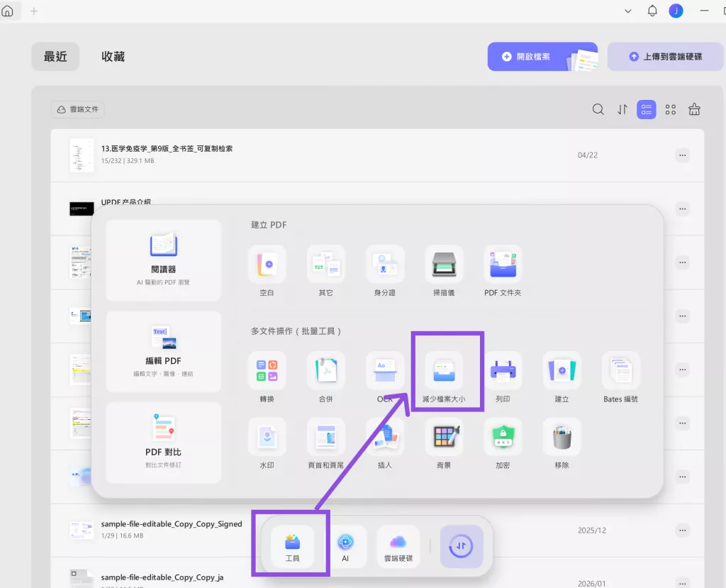This screenshot has height=588, width=726.
Task: Open the sort order control
Action: (x=622, y=109)
